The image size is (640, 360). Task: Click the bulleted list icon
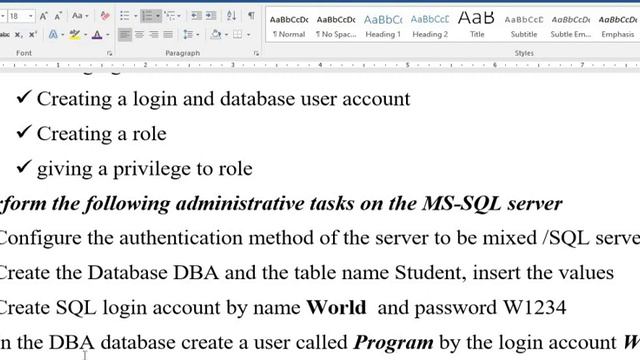pyautogui.click(x=125, y=16)
